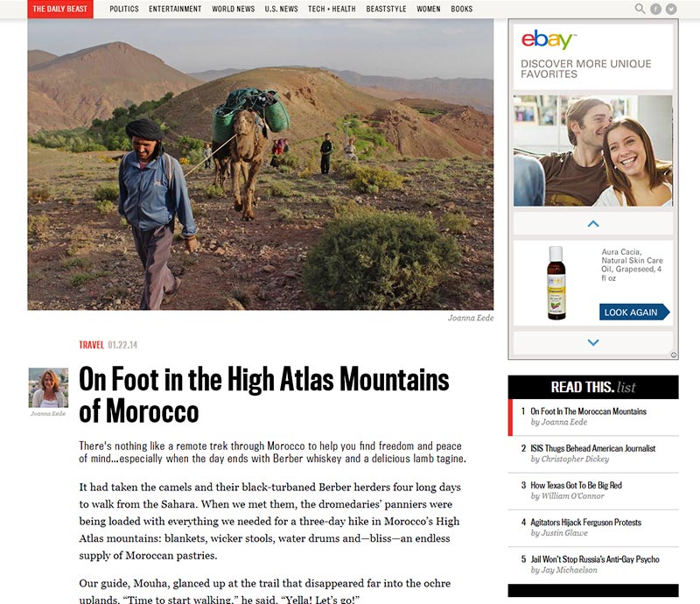
Task: Click Joanna Eede author thumbnail
Action: click(48, 388)
